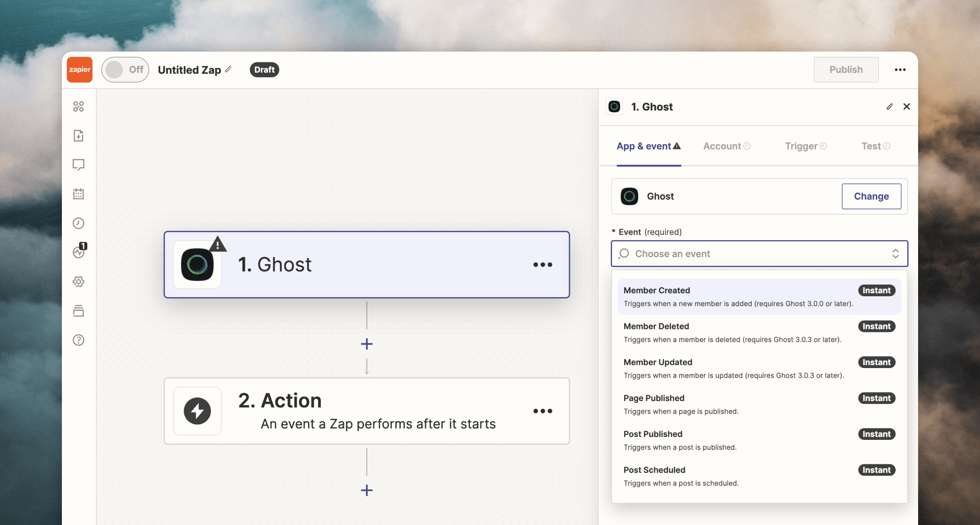Image resolution: width=980 pixels, height=525 pixels.
Task: Select the Member Deleted event
Action: (759, 333)
